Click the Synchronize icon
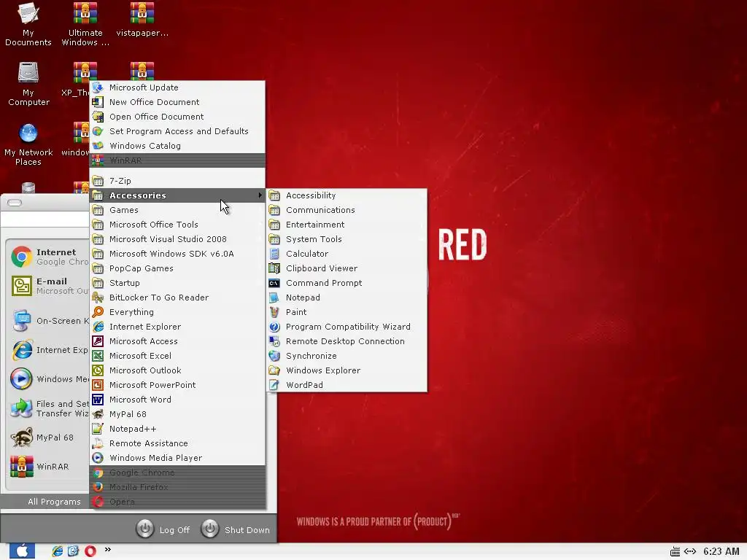 click(274, 356)
